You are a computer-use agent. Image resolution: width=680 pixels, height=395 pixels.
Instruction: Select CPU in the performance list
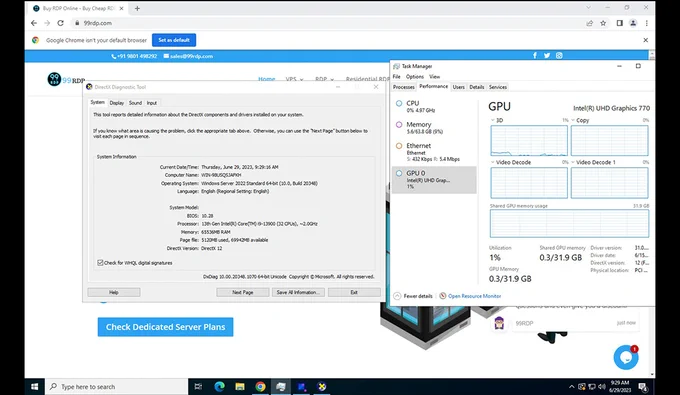434,106
